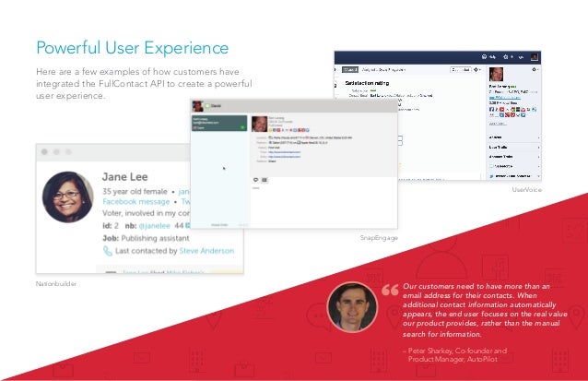The height and width of the screenshot is (381, 588).
Task: Click the @janelee handle link
Action: 154,226
